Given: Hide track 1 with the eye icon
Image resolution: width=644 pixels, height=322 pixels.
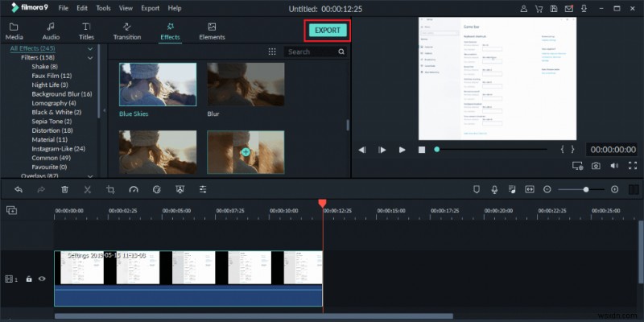Looking at the screenshot, I should point(42,279).
